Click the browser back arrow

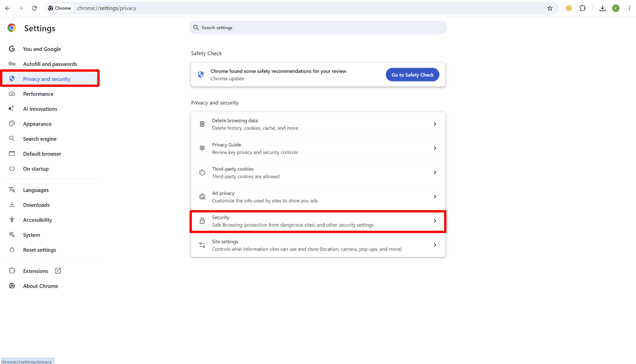point(7,8)
